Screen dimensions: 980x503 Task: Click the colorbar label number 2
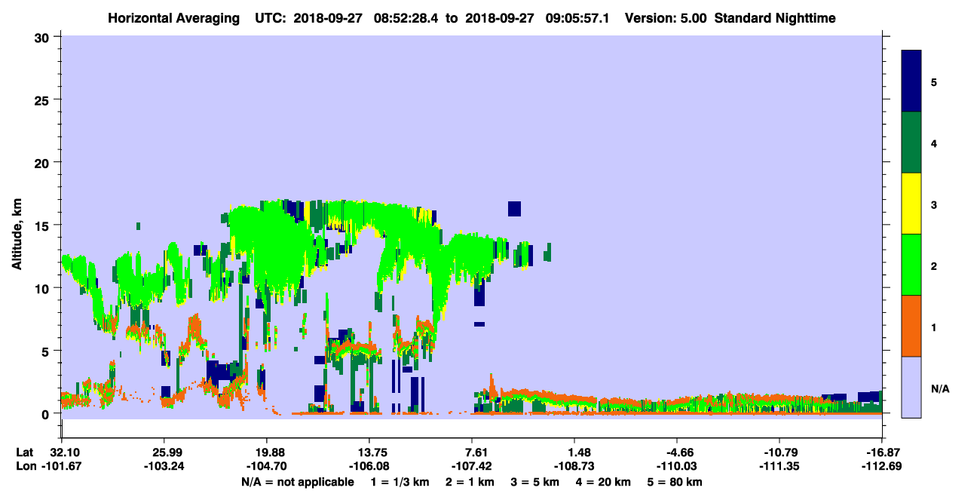coord(934,265)
